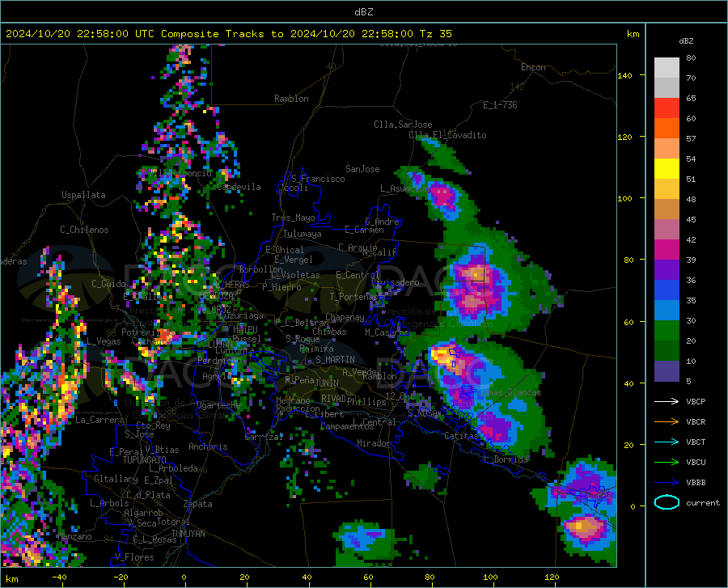Click the La_Carrera place label
728x588 pixels.
[x=99, y=420]
